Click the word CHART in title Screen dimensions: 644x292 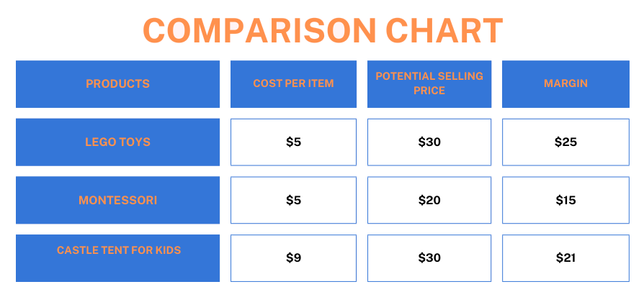tap(444, 31)
